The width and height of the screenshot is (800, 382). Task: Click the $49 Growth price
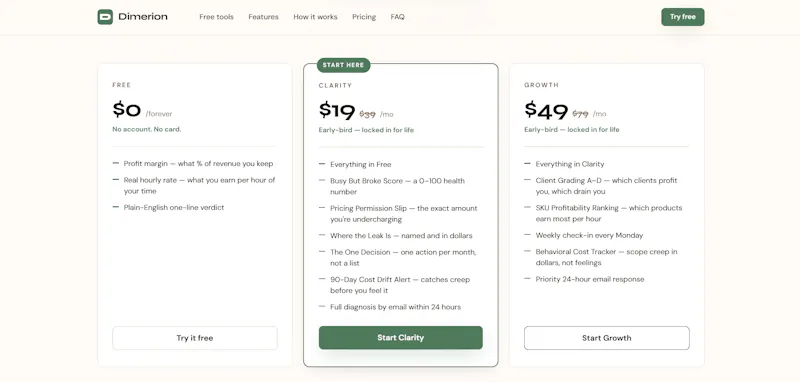[x=546, y=110]
